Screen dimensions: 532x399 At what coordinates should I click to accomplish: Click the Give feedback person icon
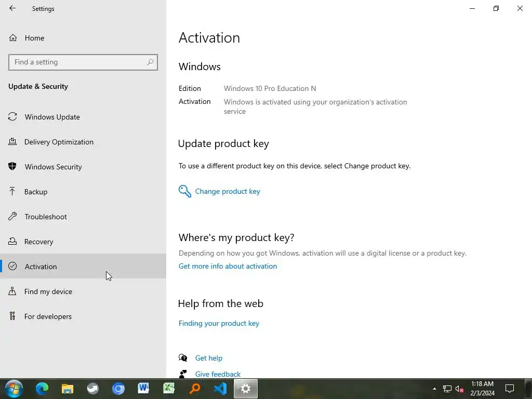tap(183, 374)
